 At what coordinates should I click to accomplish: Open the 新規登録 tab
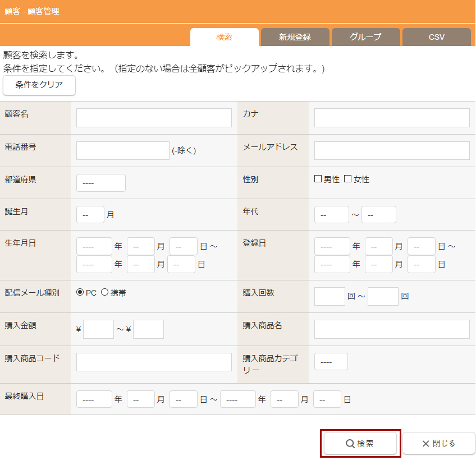click(295, 37)
